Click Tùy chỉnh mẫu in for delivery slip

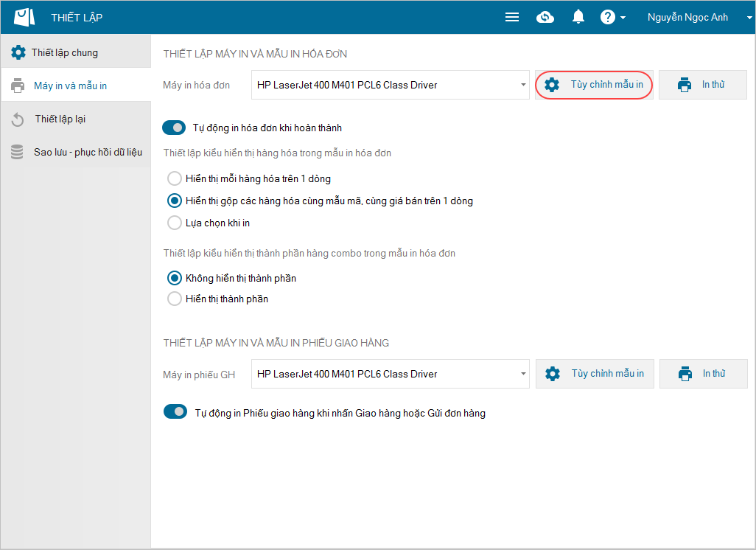[x=595, y=374]
